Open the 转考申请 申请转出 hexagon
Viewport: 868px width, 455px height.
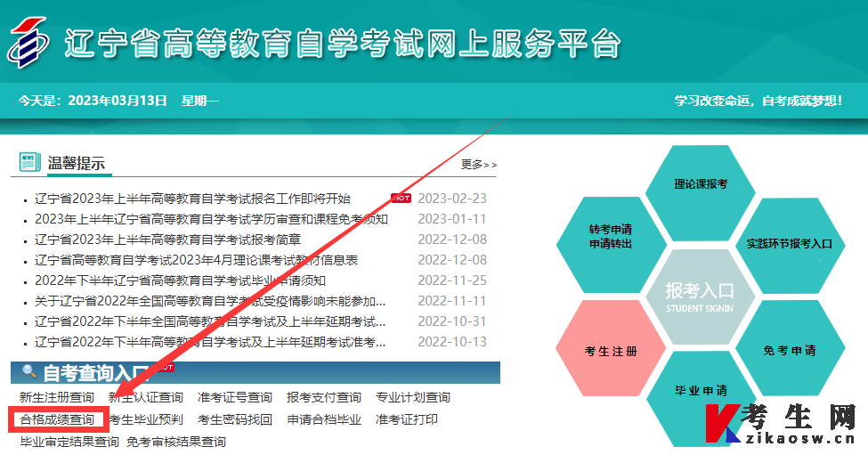[x=611, y=245]
